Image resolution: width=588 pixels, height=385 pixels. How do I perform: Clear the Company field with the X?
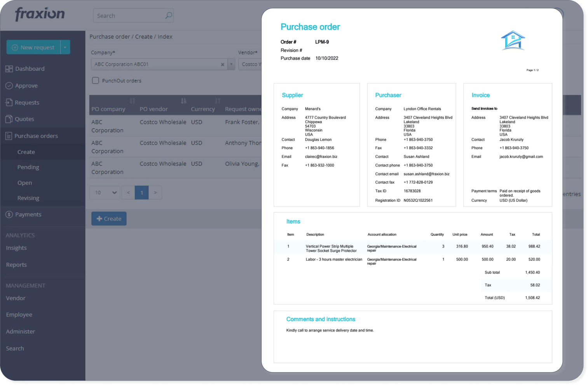(x=222, y=64)
